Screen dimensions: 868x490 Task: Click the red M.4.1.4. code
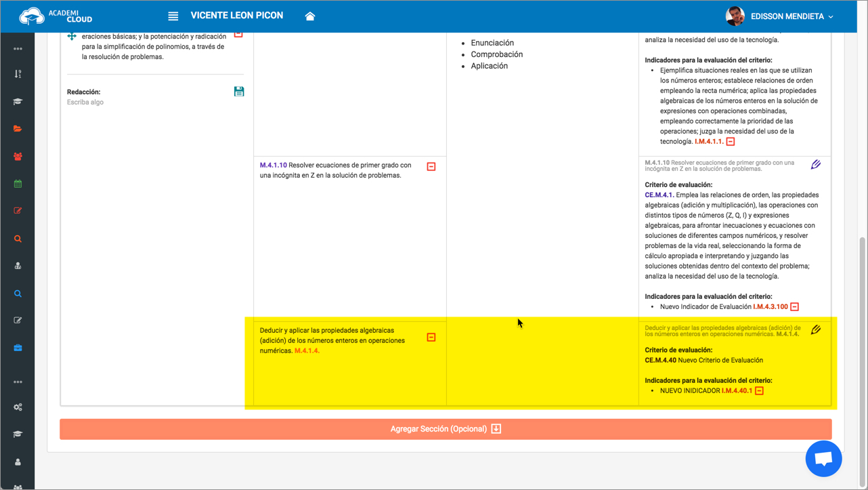coord(307,351)
